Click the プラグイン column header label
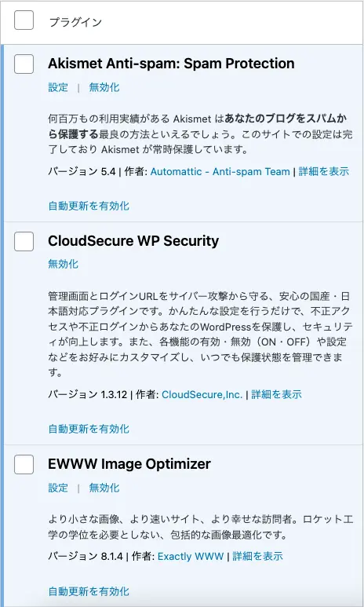The image size is (364, 607). 75,22
